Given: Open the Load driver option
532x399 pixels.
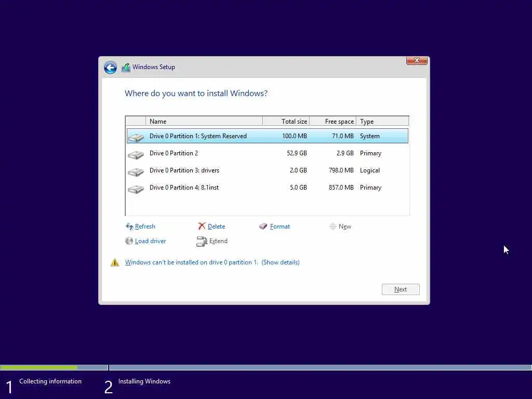Looking at the screenshot, I should (x=150, y=241).
